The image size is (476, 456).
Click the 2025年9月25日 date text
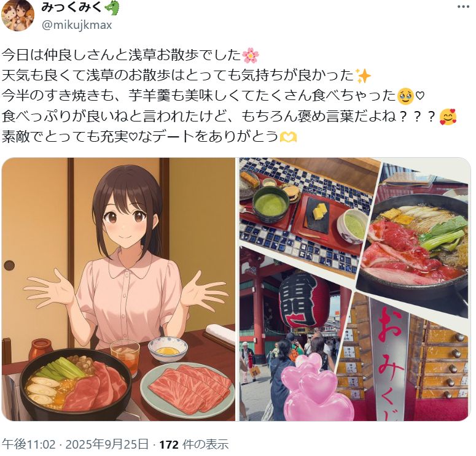[107, 444]
